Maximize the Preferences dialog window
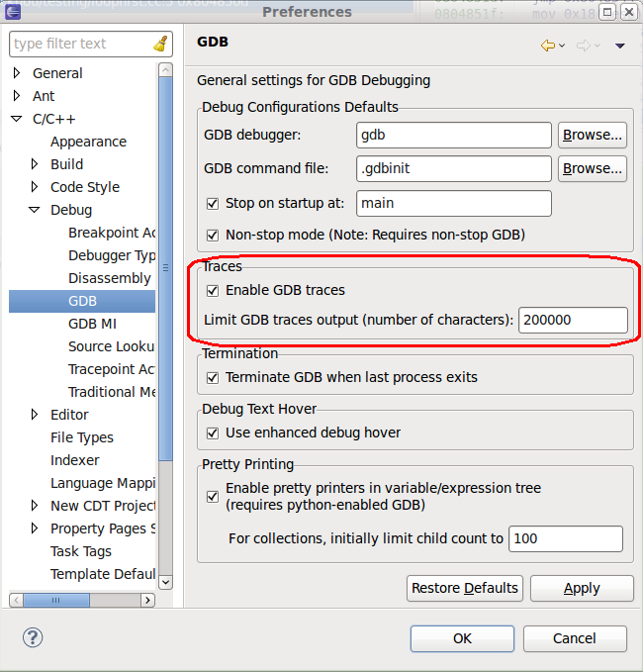The image size is (643, 672). pos(607,12)
